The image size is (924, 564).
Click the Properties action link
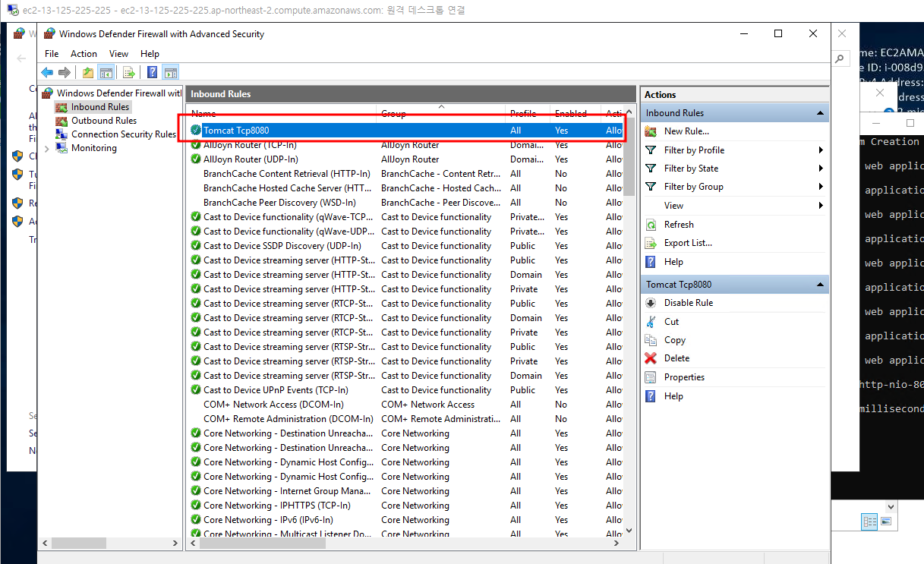pyautogui.click(x=684, y=377)
